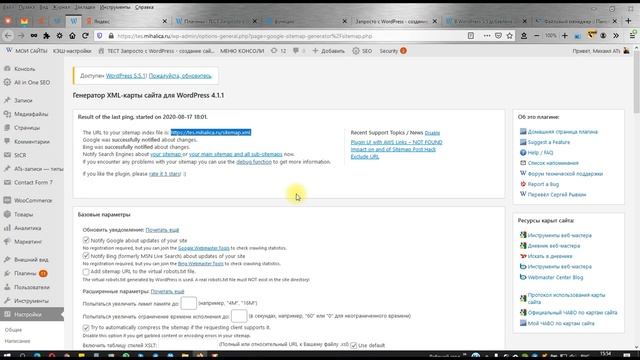640x360 pixels.
Task: Open the page actions three-dots menu
Action: tap(487, 36)
